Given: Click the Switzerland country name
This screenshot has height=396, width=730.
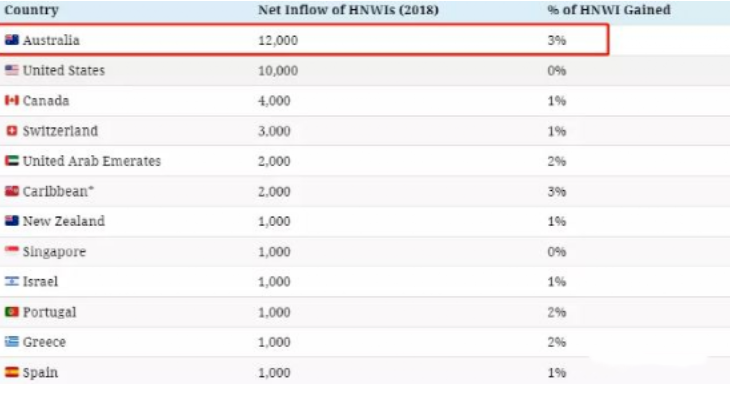Looking at the screenshot, I should [x=61, y=131].
